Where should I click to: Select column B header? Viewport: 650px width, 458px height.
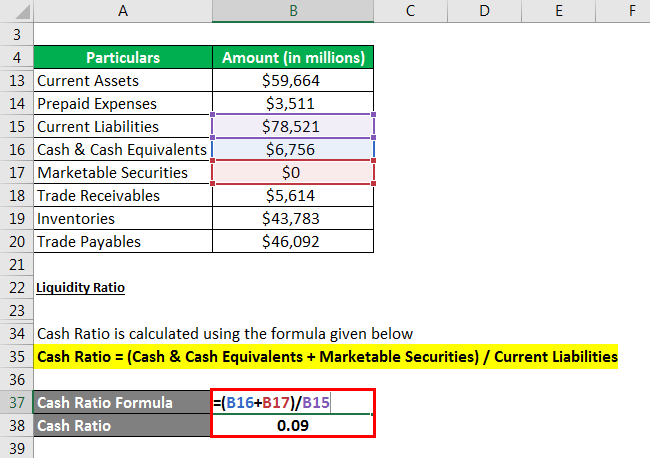tap(293, 11)
